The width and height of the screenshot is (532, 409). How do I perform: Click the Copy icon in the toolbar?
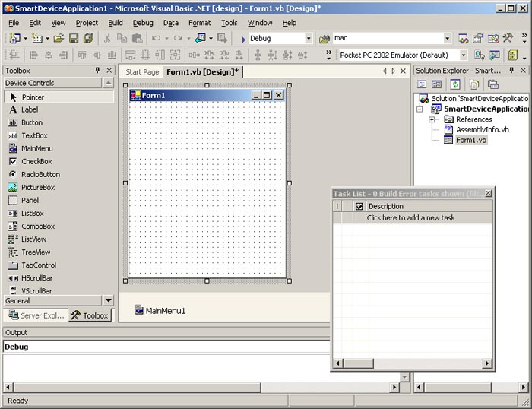tap(122, 38)
